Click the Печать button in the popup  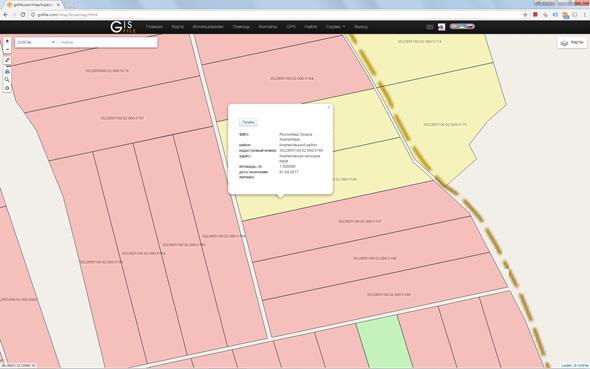[x=248, y=122]
